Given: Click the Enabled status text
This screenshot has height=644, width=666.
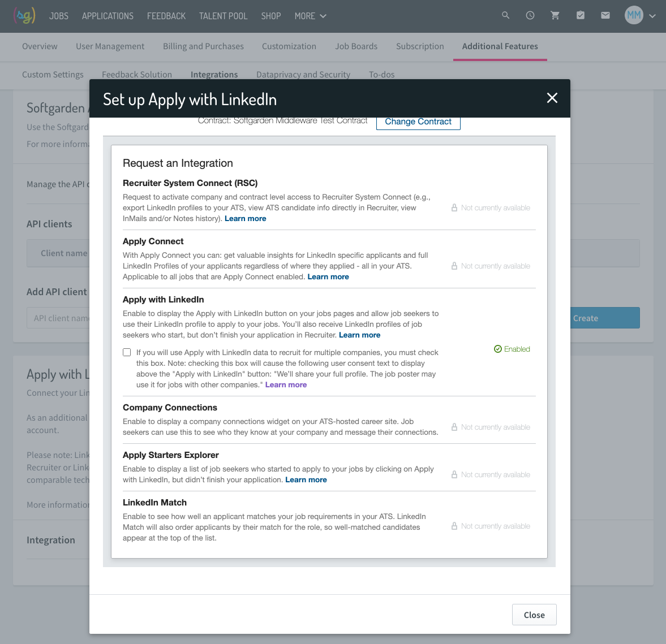Looking at the screenshot, I should [517, 349].
